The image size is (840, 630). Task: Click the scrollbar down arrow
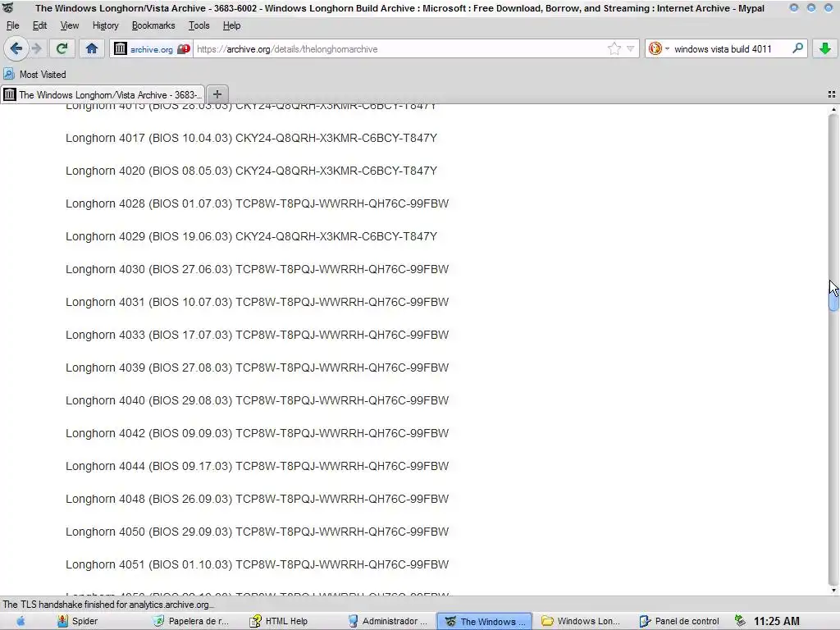tap(833, 591)
